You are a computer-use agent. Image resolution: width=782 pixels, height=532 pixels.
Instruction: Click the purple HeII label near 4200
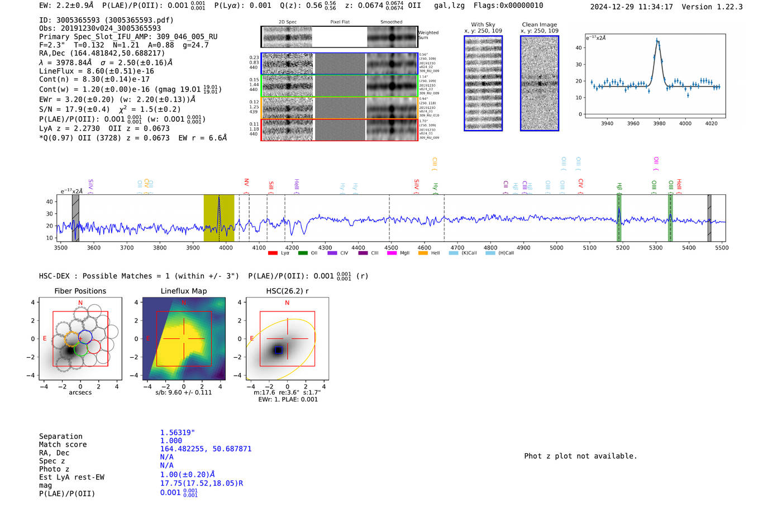coord(297,184)
